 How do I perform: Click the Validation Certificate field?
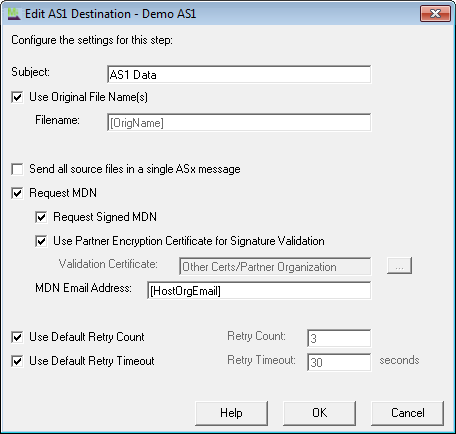(275, 266)
